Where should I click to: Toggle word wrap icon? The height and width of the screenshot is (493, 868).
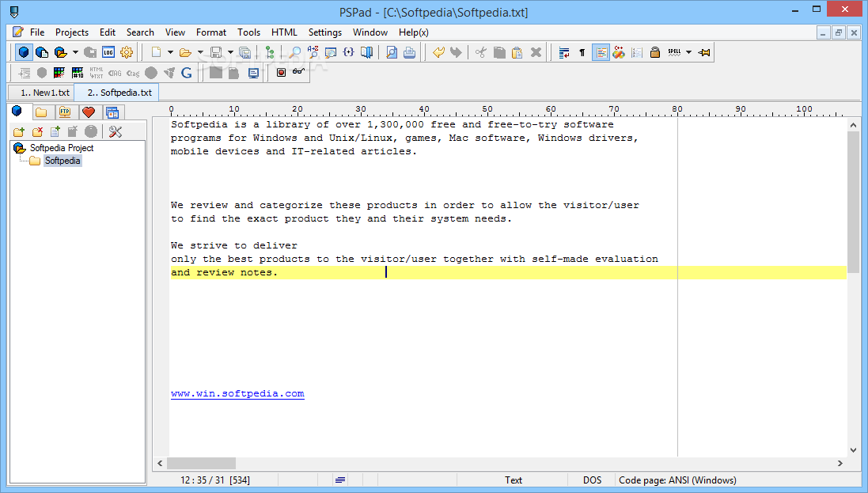(x=564, y=52)
